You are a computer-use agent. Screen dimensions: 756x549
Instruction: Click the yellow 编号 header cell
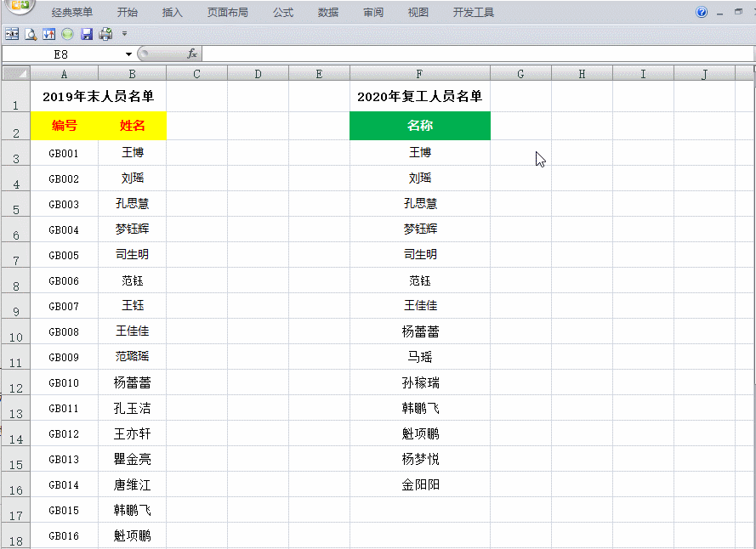pos(64,126)
